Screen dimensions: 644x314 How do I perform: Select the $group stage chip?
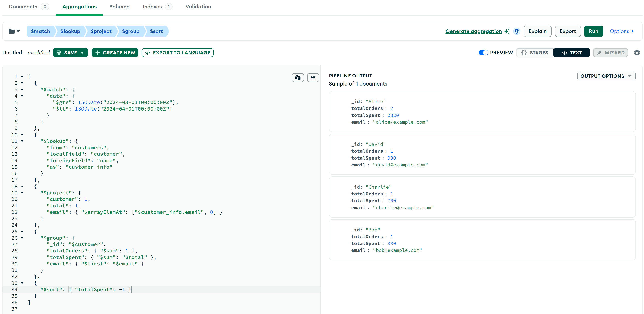130,31
